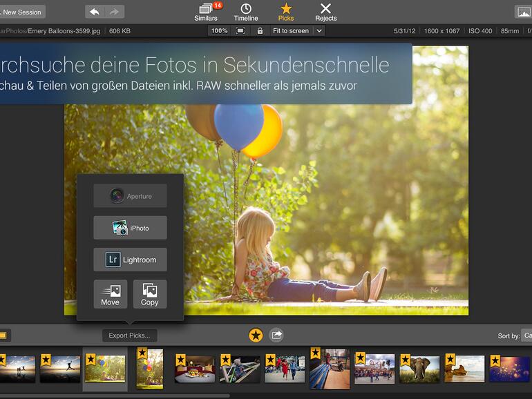Click the fit-frame icon beside 100%

tap(240, 31)
